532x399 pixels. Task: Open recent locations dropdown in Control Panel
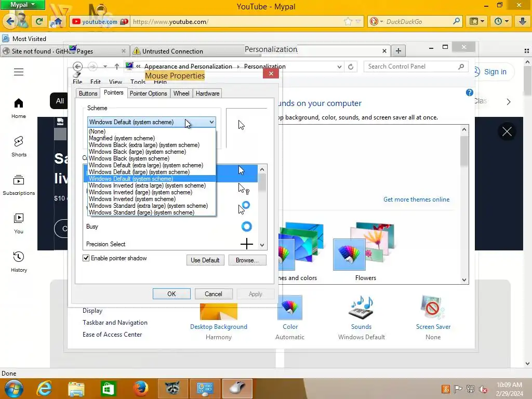coord(105,66)
